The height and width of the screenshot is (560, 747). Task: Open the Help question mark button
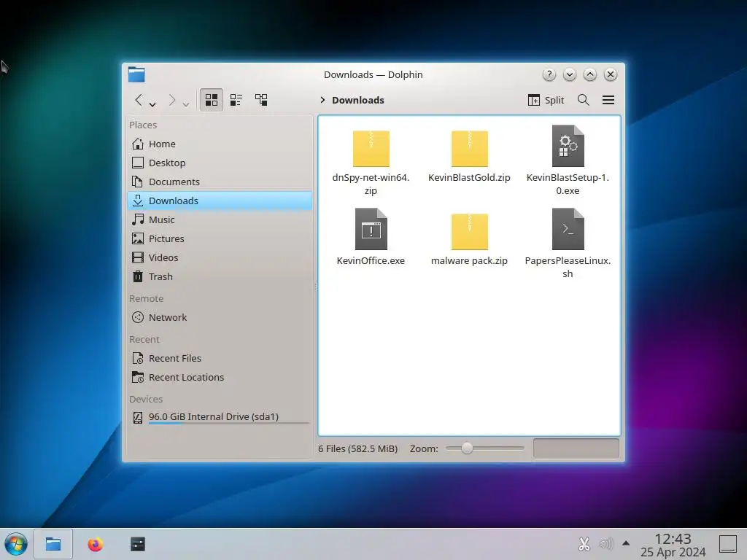549,75
